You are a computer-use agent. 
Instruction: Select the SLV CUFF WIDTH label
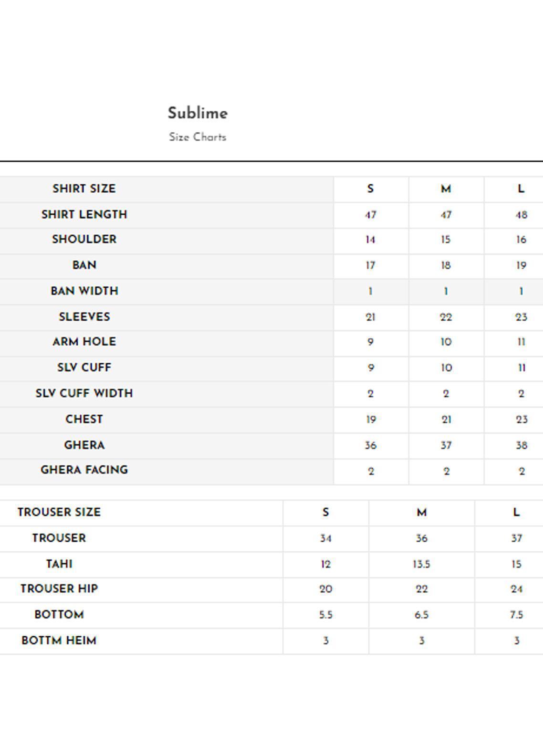tap(84, 393)
